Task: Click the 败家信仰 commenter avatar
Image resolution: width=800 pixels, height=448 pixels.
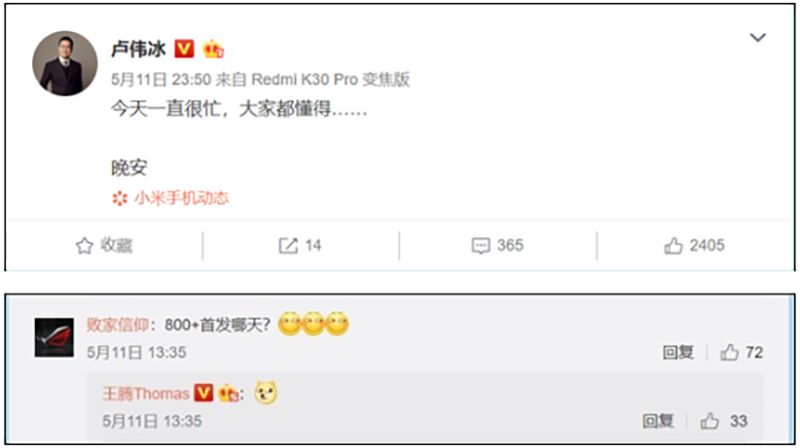Action: click(54, 337)
